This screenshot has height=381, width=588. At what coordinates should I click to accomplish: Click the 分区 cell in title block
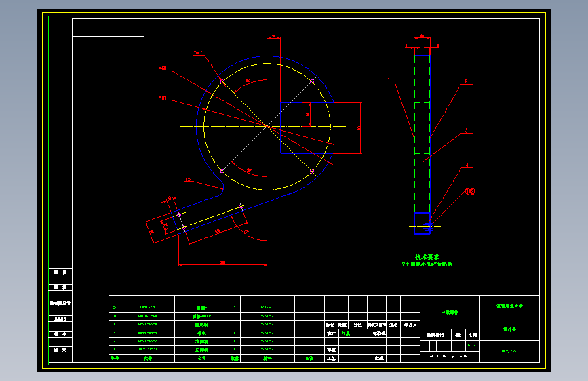click(x=357, y=325)
